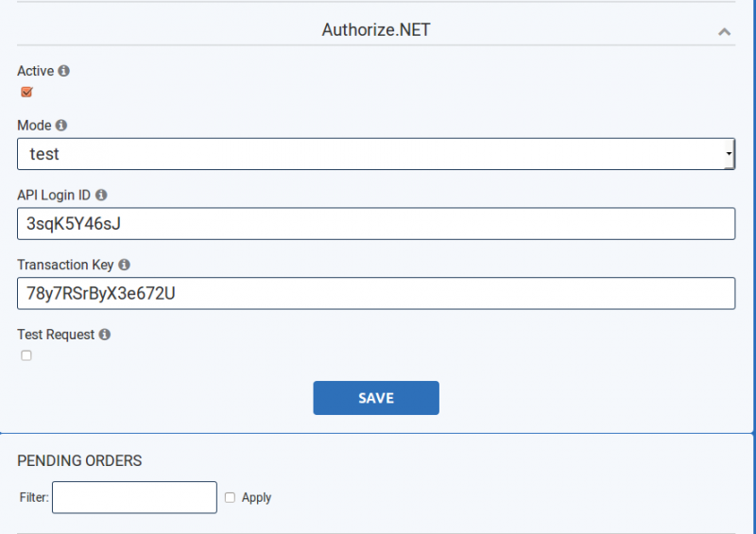756x534 pixels.
Task: Click into the Transaction Key field
Action: 376,293
